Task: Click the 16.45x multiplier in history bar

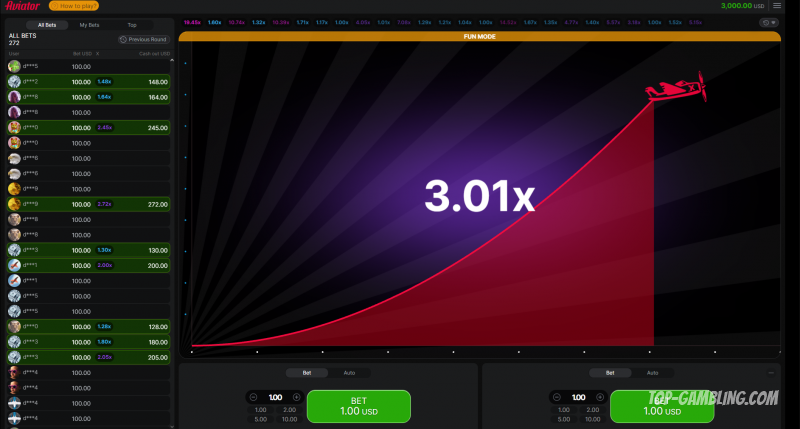Action: click(193, 22)
